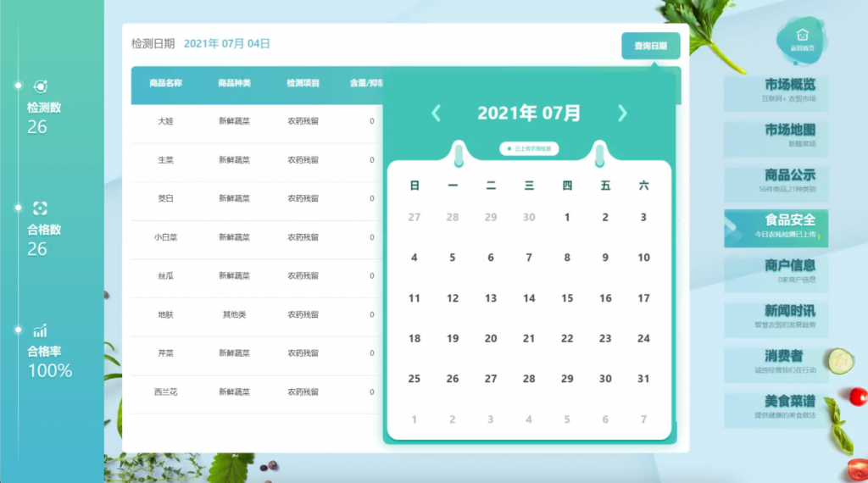Click the 返回首页 home icon

click(802, 36)
